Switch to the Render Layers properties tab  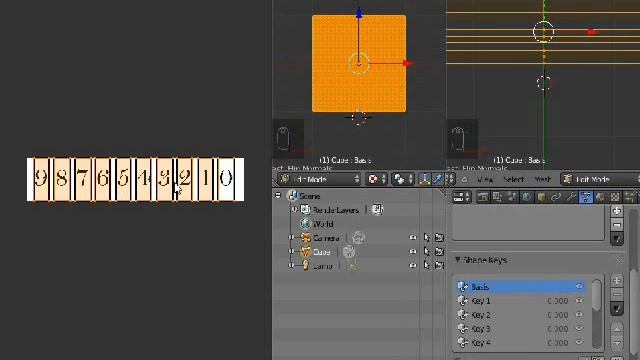click(x=497, y=197)
